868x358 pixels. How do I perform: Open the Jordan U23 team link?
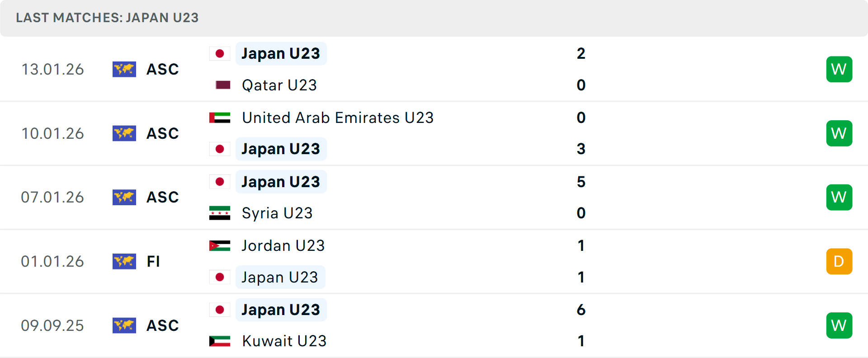point(283,245)
